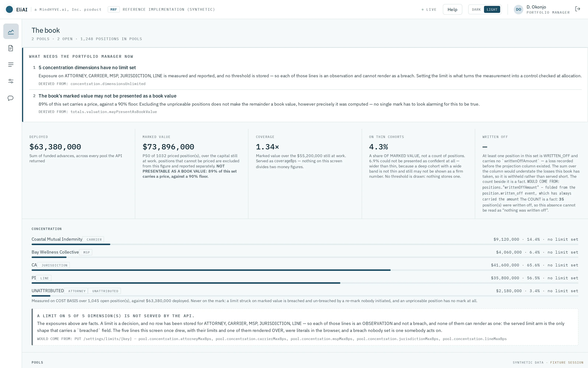Click the EliAI logo circle

[10, 10]
